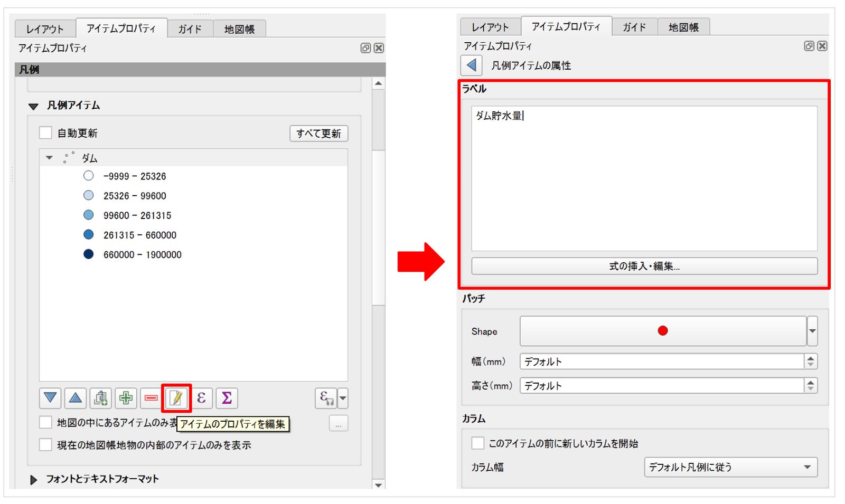Remove selected item with red minus icon
The width and height of the screenshot is (845, 504).
pos(151,398)
